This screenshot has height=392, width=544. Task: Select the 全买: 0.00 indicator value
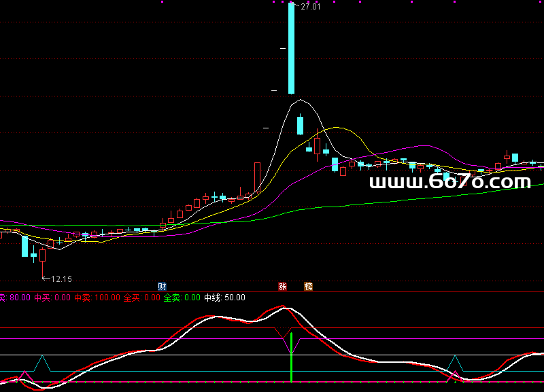point(142,298)
